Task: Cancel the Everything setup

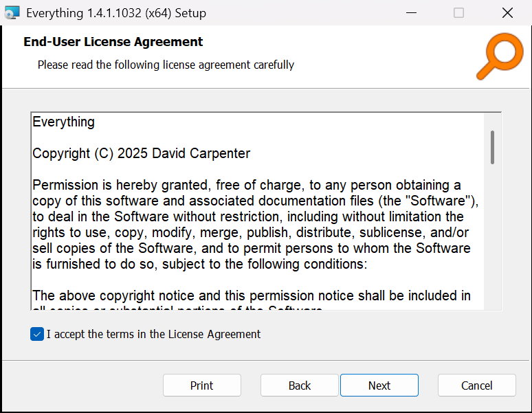Action: click(477, 386)
